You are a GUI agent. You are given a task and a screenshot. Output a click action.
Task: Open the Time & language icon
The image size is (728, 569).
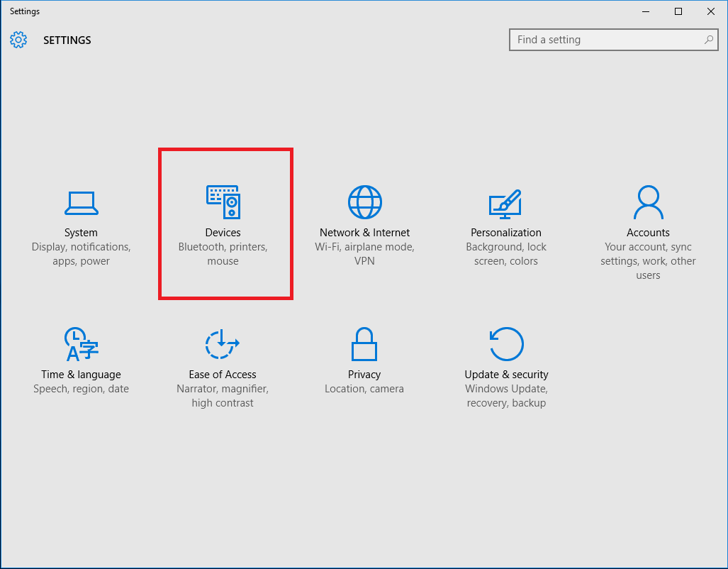coord(82,345)
